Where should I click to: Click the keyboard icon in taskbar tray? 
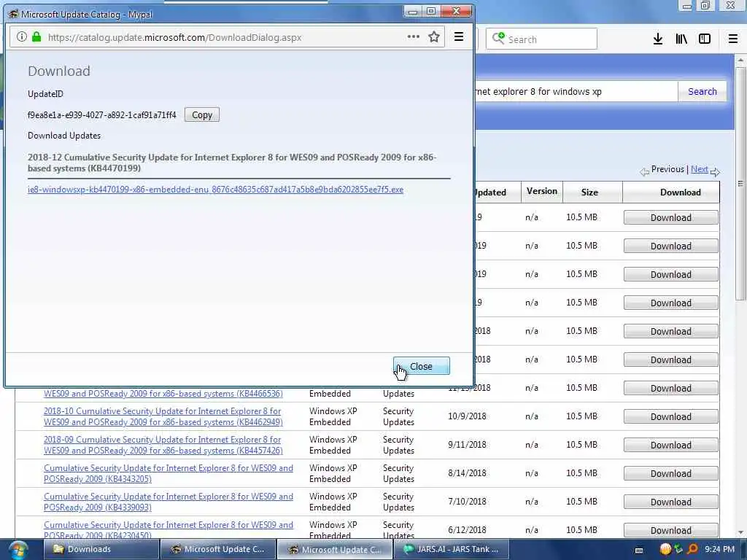coord(639,550)
